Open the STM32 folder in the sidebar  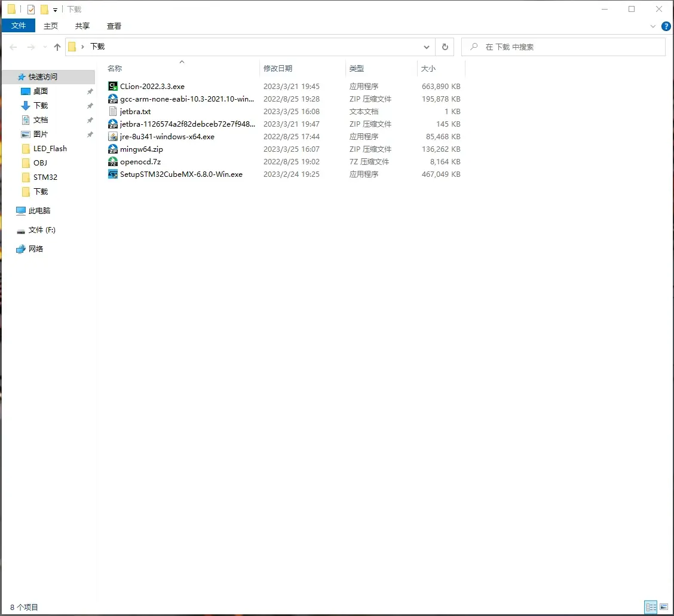point(45,177)
